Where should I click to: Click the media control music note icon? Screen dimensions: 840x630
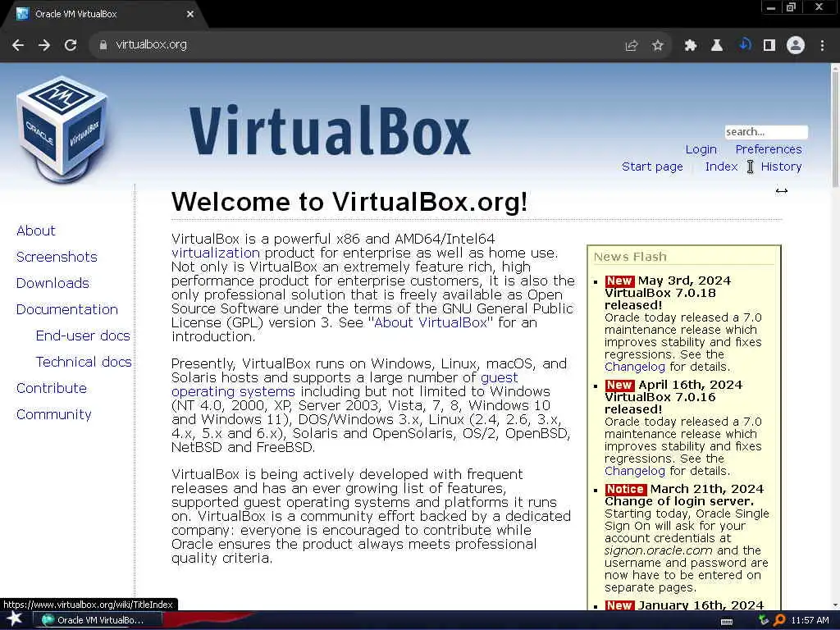coord(745,44)
